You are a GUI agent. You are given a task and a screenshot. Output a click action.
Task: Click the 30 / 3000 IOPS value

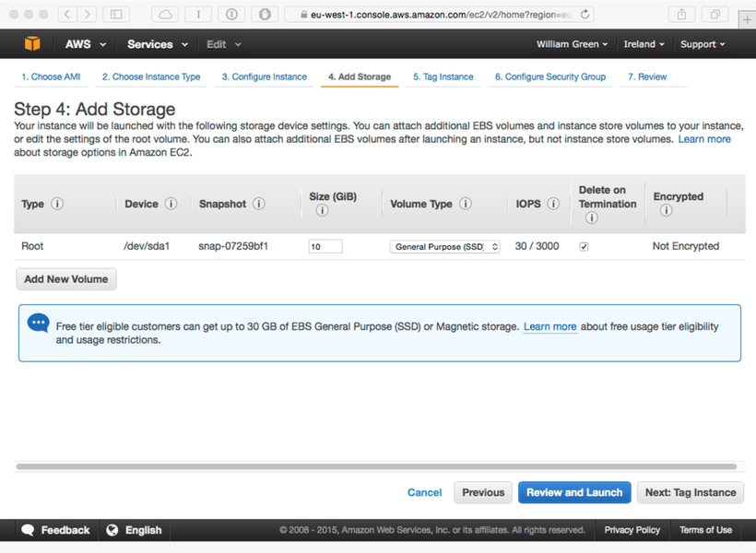(x=537, y=246)
